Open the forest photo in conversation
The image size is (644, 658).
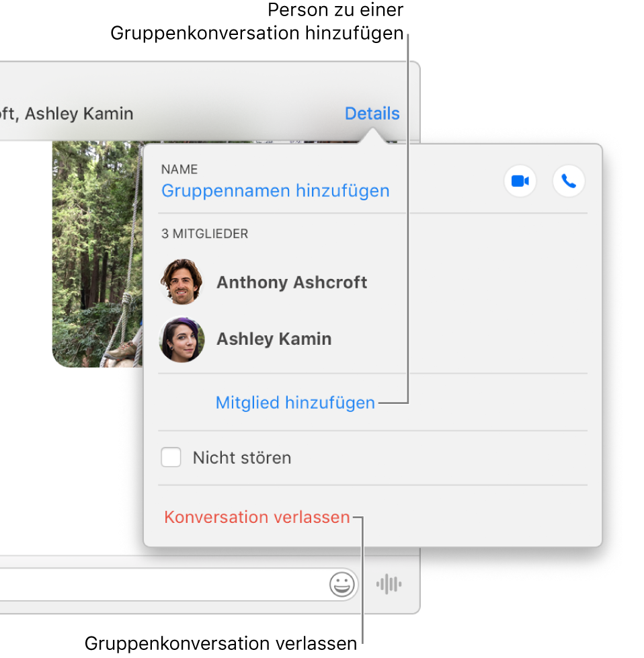[97, 254]
